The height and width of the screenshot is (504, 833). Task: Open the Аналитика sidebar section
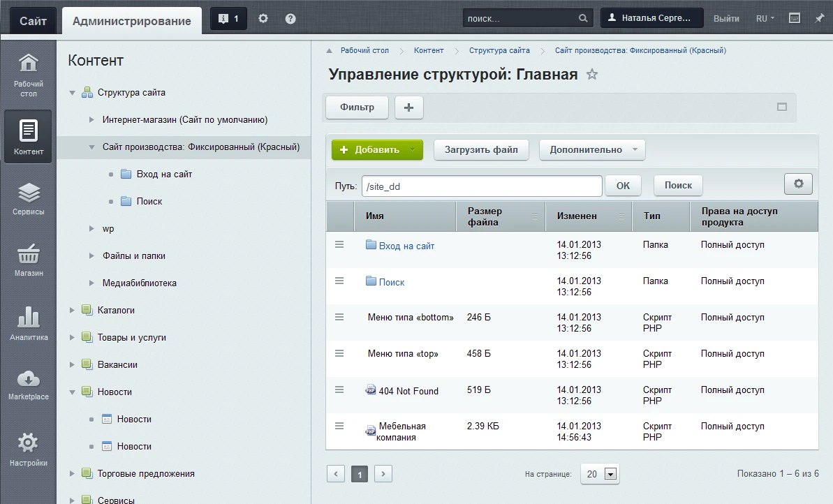click(x=28, y=323)
